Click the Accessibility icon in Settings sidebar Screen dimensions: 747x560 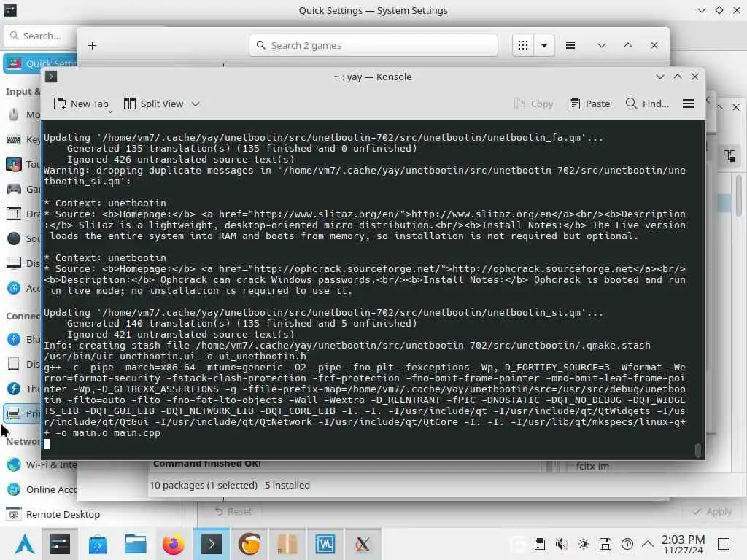14,288
